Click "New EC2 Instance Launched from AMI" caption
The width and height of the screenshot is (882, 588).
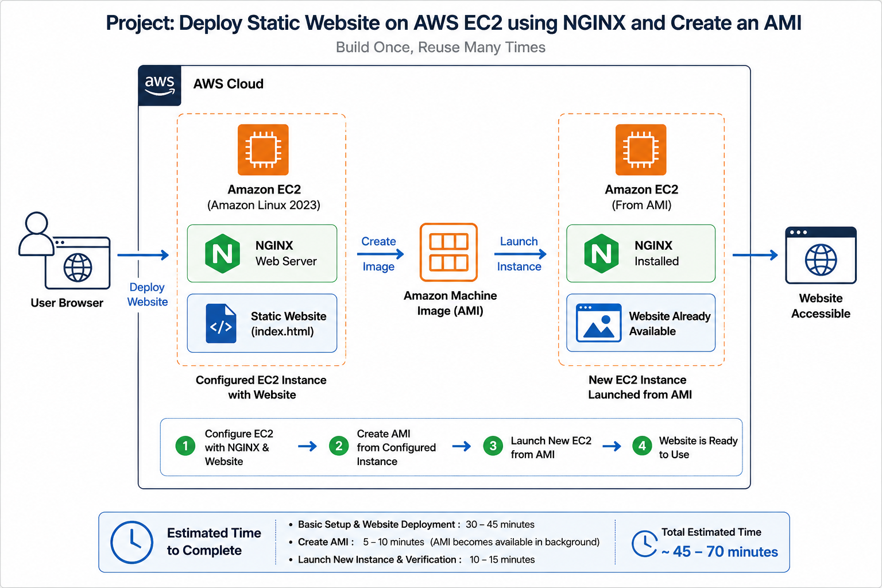point(640,387)
